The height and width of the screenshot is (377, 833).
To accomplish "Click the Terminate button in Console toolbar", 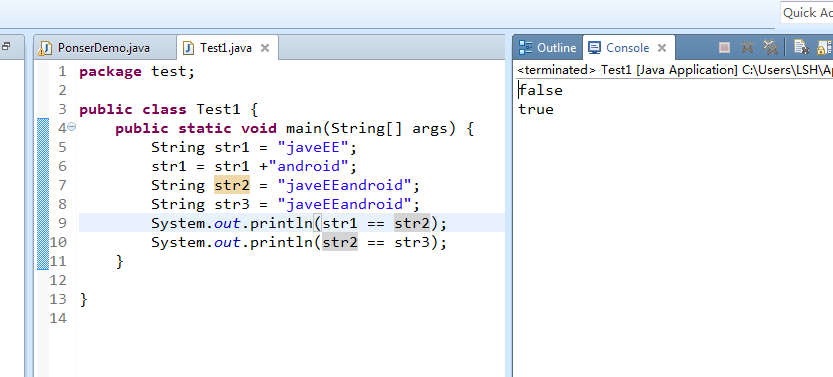I will pyautogui.click(x=724, y=48).
